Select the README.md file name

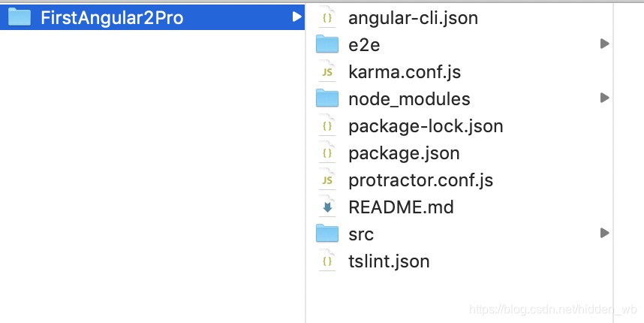[x=402, y=207]
